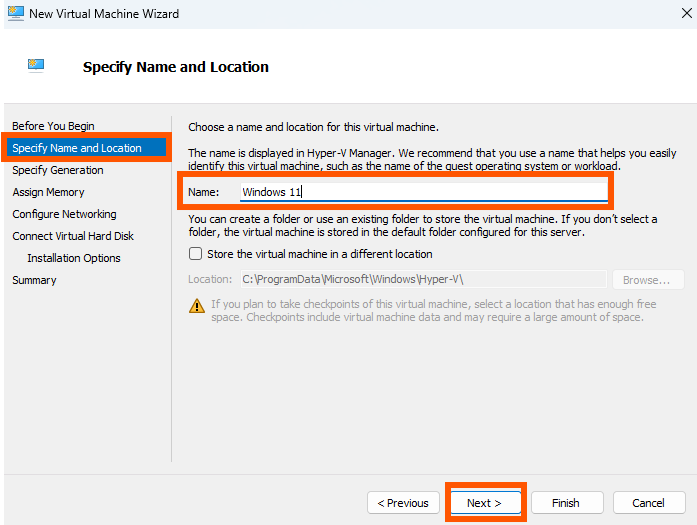Click the disabled Location path field
The height and width of the screenshot is (525, 697).
424,279
